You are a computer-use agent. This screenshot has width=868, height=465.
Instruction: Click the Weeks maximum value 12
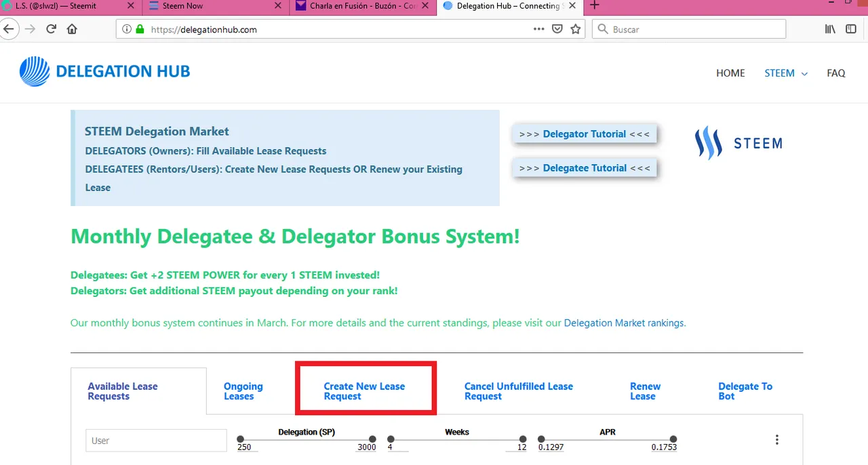[522, 447]
